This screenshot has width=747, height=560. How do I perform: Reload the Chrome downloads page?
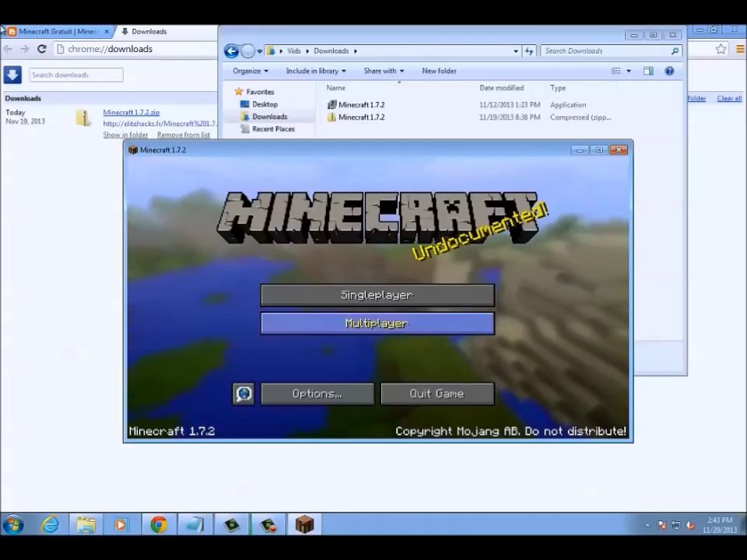pyautogui.click(x=41, y=49)
